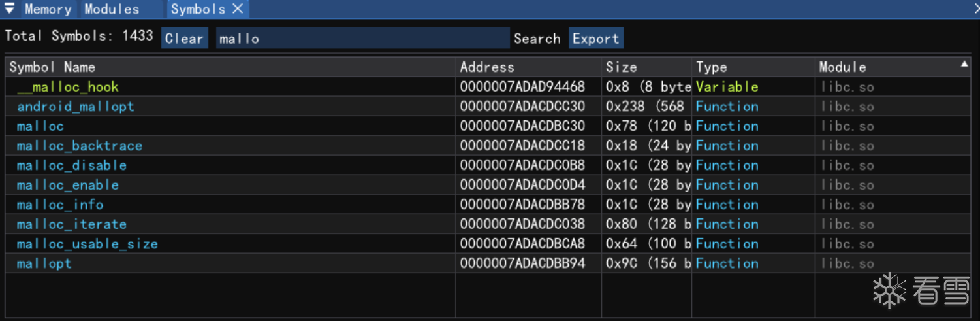Sort by Size column header
This screenshot has height=321, width=980.
[621, 67]
